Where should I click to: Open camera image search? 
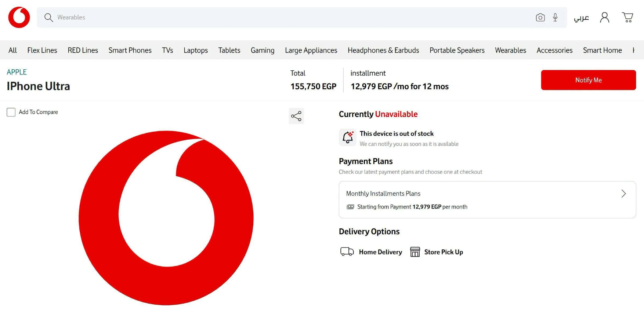click(x=540, y=18)
